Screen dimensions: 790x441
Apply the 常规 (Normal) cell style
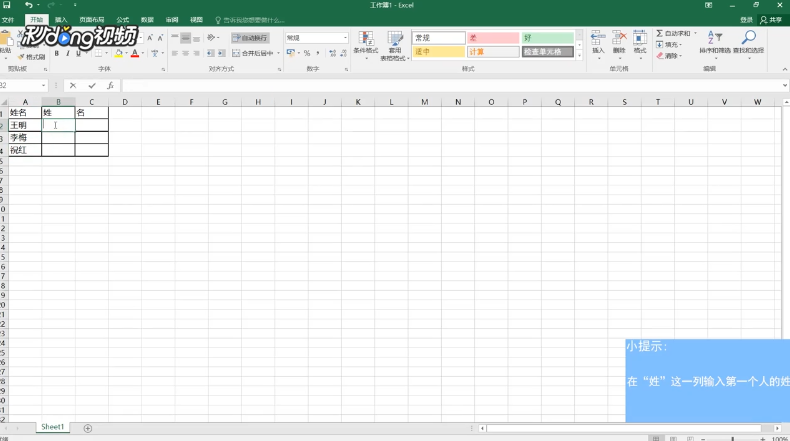[x=439, y=38]
